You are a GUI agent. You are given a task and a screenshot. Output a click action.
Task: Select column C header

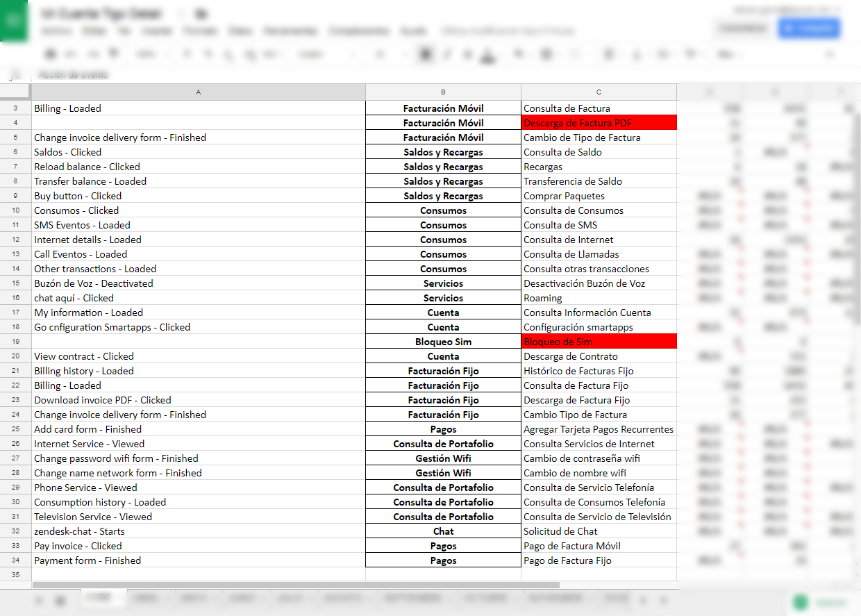599,92
